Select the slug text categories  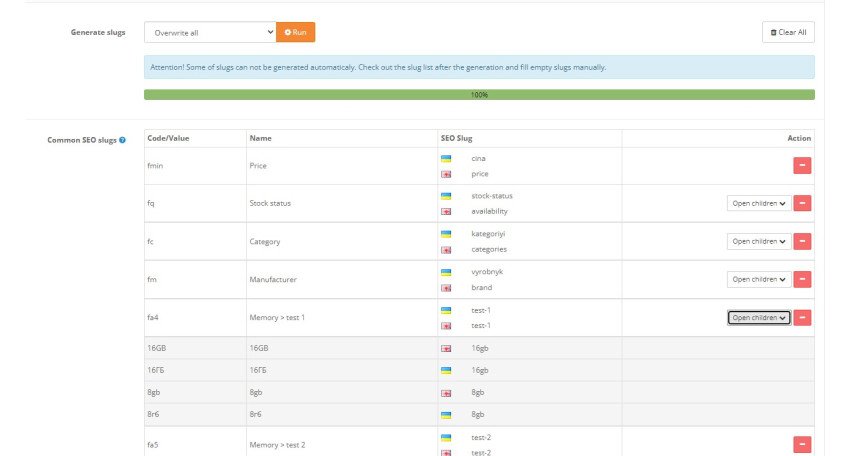point(488,249)
